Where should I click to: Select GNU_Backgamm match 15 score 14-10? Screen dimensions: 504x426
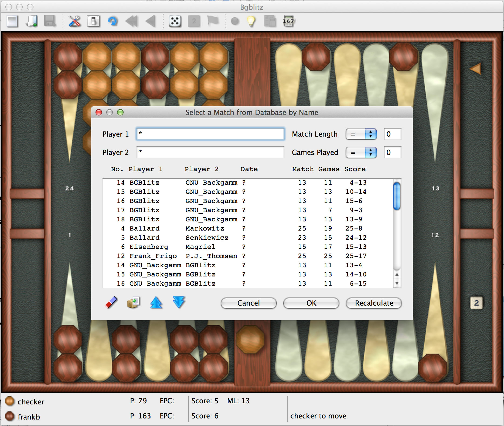click(248, 275)
